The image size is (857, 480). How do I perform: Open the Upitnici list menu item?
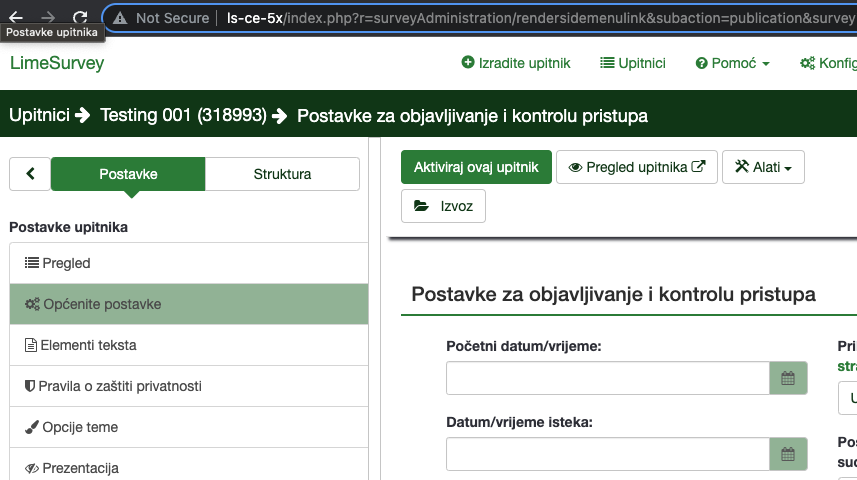tap(632, 63)
